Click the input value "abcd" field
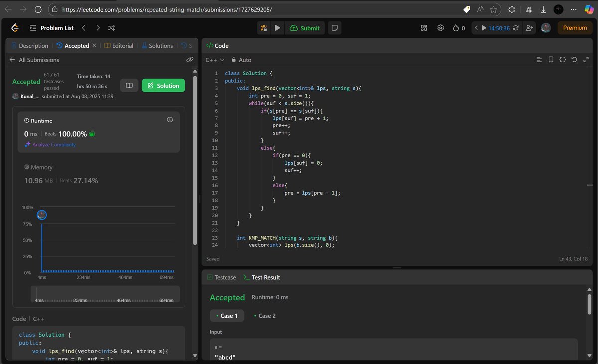 (394, 357)
